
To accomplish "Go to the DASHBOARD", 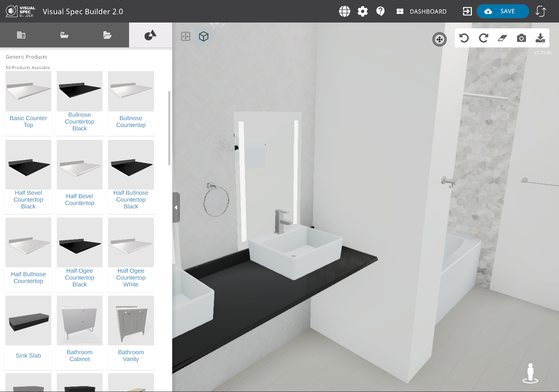I will [x=421, y=11].
